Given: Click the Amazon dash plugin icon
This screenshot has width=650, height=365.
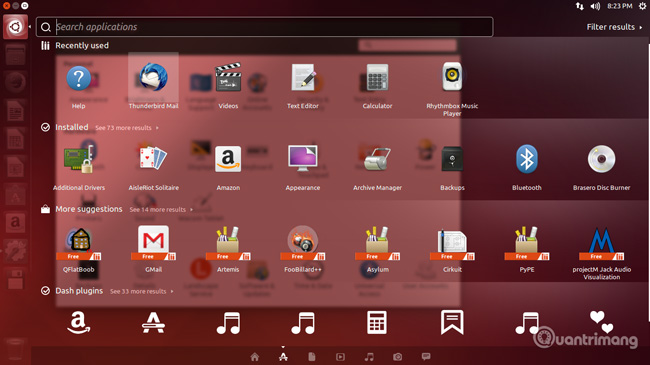Looking at the screenshot, I should click(79, 323).
